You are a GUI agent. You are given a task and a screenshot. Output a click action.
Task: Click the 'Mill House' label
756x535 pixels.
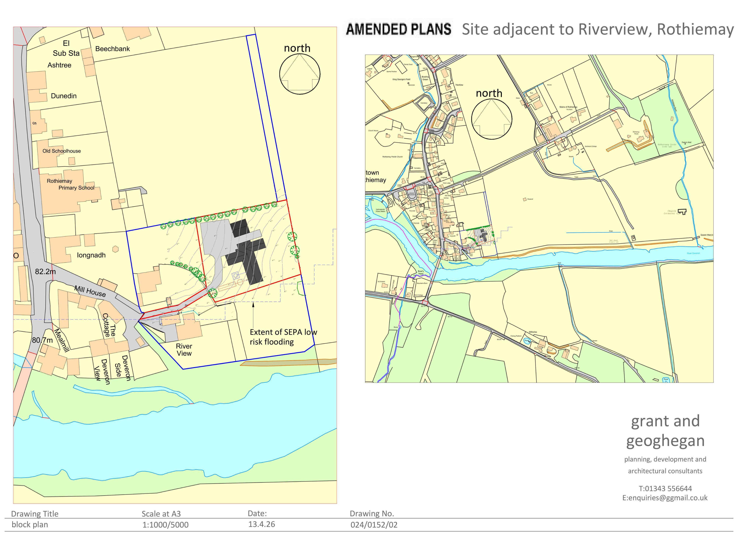[x=90, y=291]
